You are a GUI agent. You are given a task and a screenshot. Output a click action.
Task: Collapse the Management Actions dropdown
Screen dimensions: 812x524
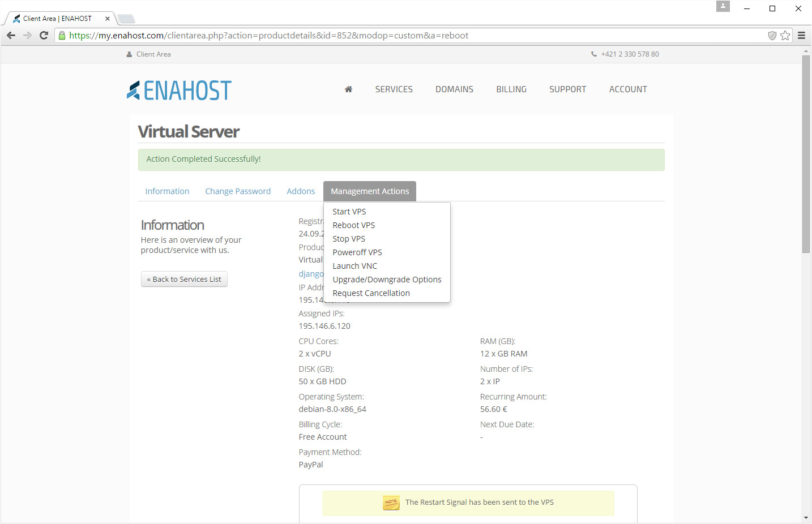(x=370, y=191)
